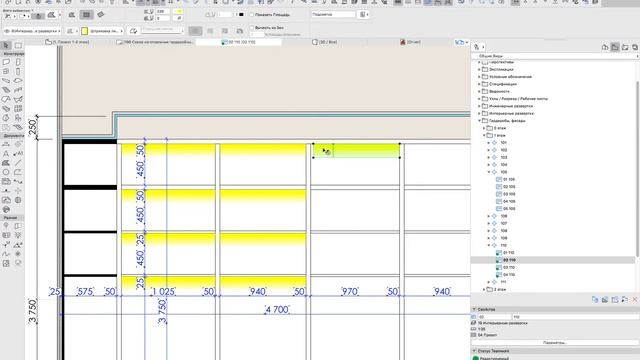Select the Arrow tool in the toolbox
640x360 pixels.
click(x=6, y=45)
